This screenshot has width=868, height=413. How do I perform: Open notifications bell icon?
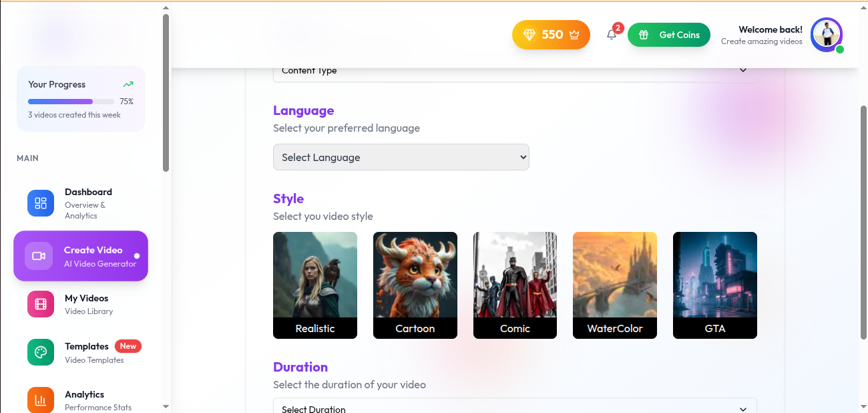pyautogui.click(x=612, y=35)
